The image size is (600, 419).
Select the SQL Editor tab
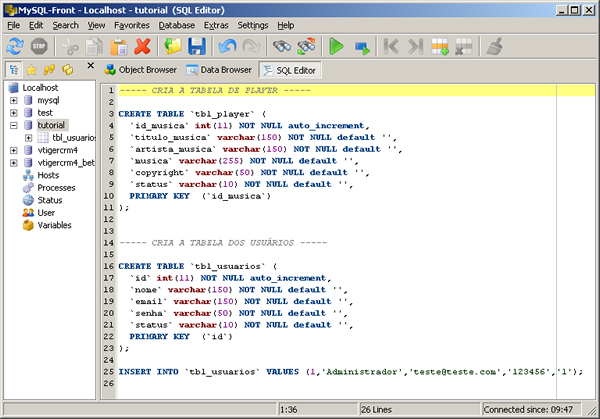[x=290, y=70]
